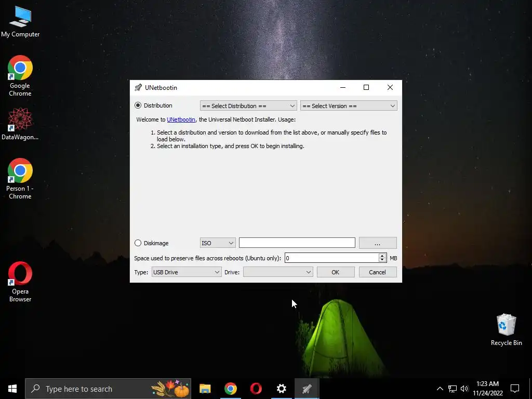Click the UNetbootin title bar icon
This screenshot has width=532, height=399.
(x=138, y=87)
